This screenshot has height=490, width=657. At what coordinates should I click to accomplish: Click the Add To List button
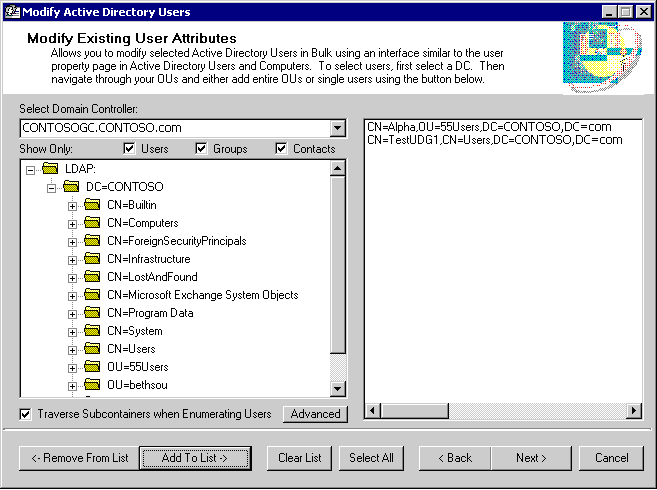coord(195,458)
